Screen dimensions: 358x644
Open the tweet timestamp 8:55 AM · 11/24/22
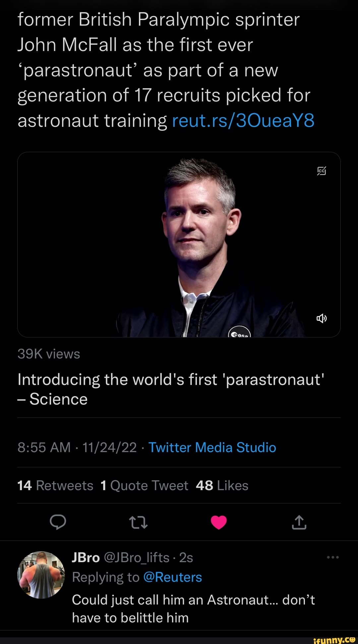[77, 447]
